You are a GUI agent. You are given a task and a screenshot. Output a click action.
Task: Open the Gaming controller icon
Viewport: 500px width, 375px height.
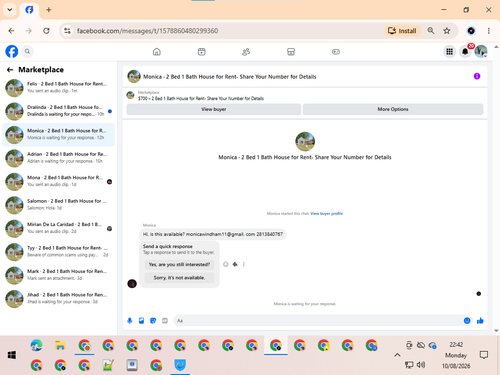pyautogui.click(x=336, y=52)
